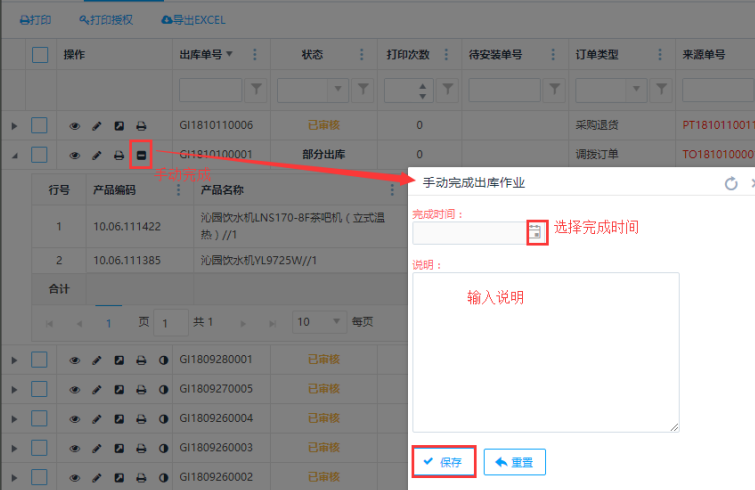
Task: View details with eye icon for GI1809260004
Action: coord(74,418)
